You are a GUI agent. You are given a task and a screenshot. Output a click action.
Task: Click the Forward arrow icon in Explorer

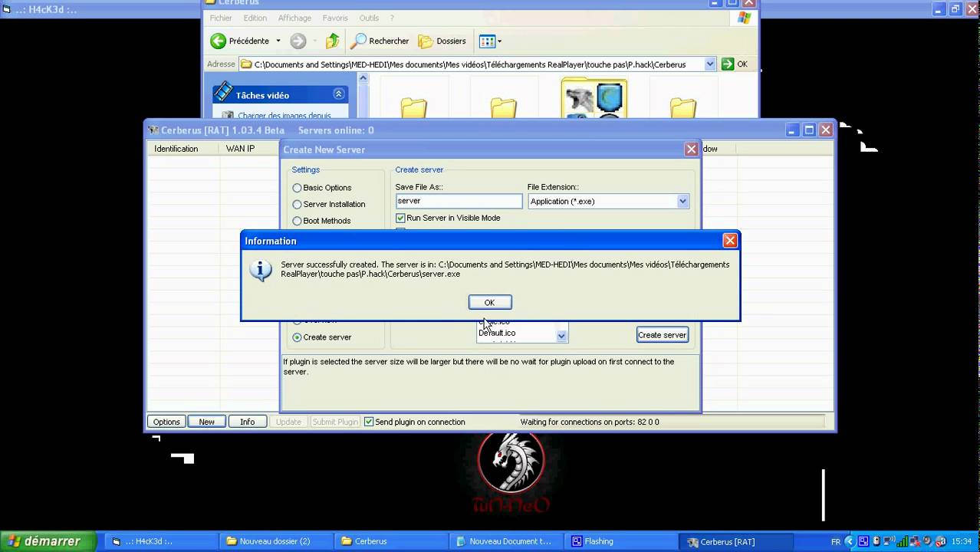(x=298, y=41)
